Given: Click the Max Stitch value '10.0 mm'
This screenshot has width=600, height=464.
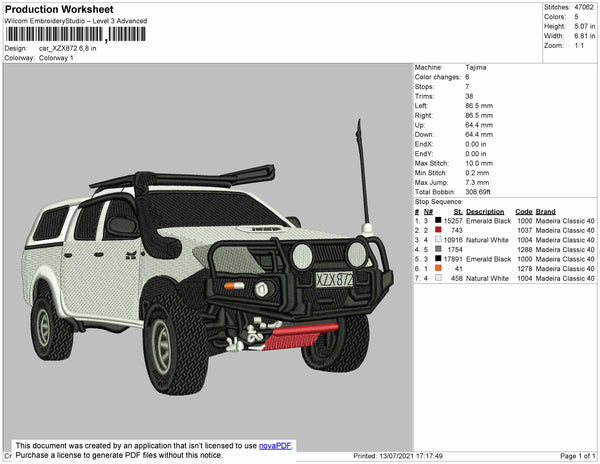Looking at the screenshot, I should (x=477, y=163).
